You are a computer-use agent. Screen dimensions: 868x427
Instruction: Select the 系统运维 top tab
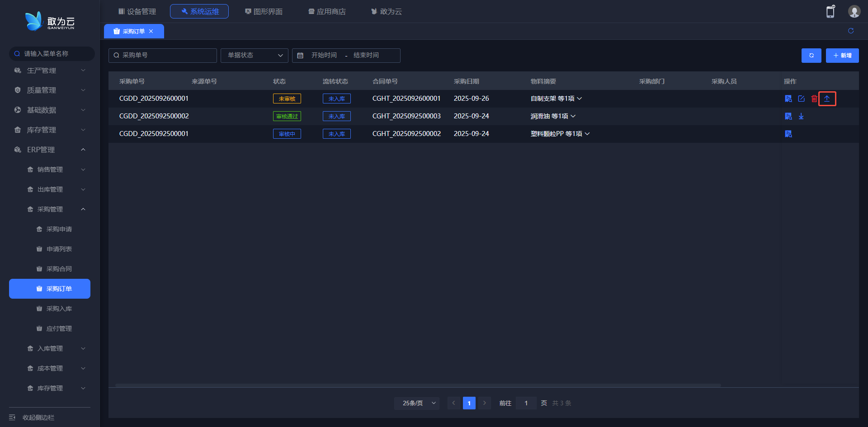tap(199, 11)
